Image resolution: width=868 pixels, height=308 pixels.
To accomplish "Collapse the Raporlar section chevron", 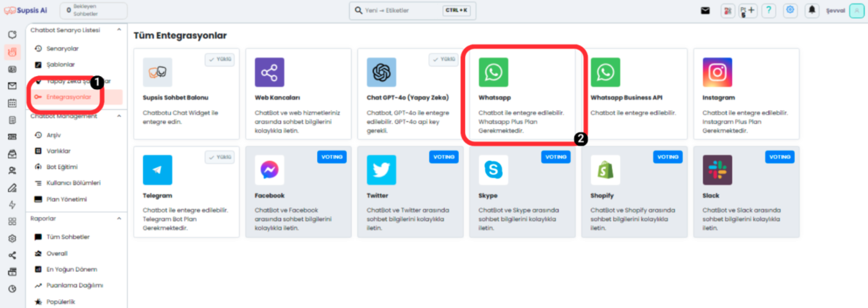I will [119, 219].
